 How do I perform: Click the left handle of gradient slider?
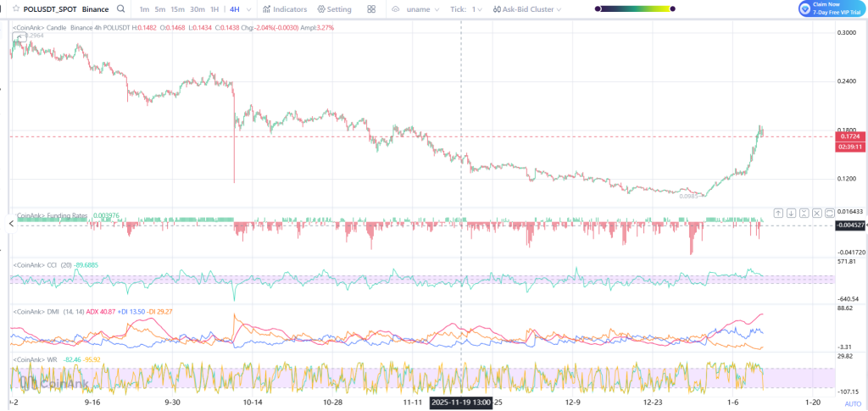pos(598,8)
